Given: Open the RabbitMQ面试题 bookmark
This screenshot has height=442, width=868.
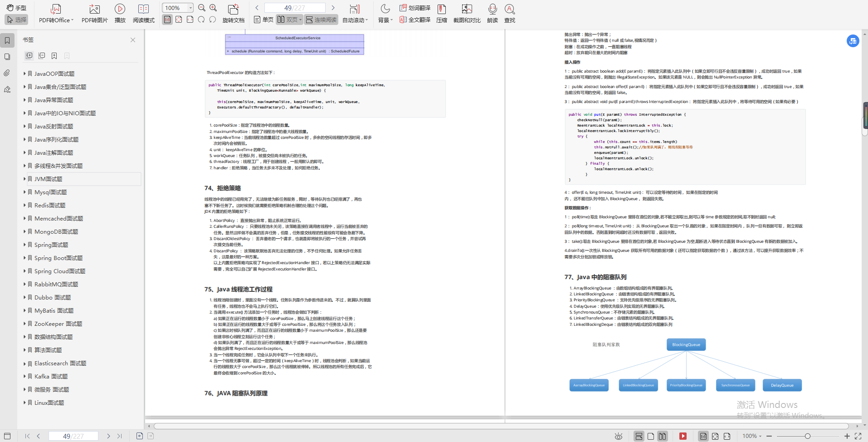Looking at the screenshot, I should [x=56, y=284].
